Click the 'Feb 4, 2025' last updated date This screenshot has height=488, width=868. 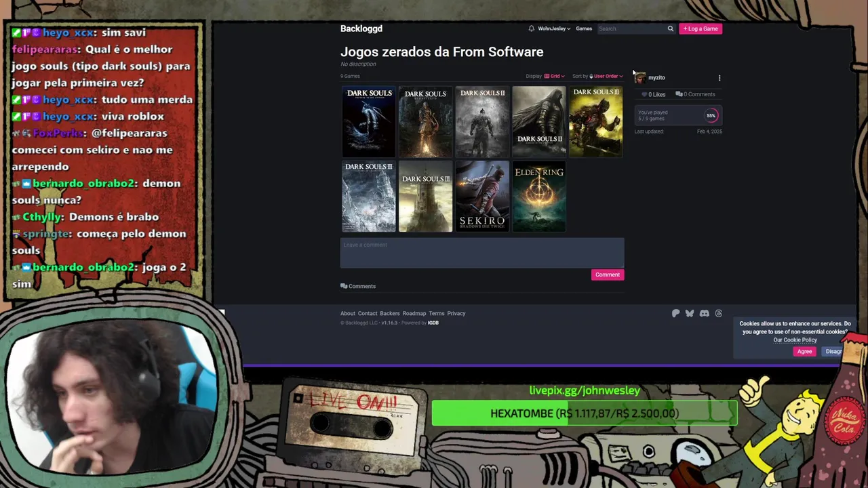pyautogui.click(x=709, y=131)
